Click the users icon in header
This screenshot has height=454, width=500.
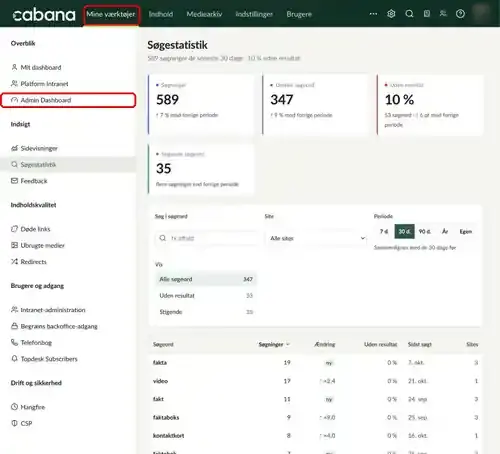click(443, 14)
